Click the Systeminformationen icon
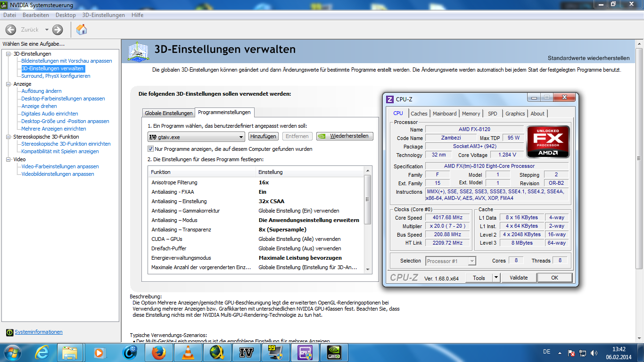The image size is (644, 362). coord(9,332)
